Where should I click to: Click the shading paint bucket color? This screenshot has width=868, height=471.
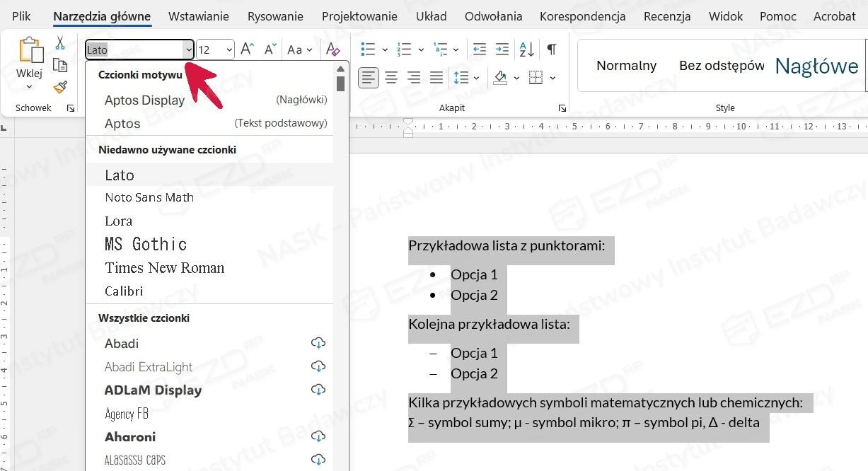tap(500, 78)
